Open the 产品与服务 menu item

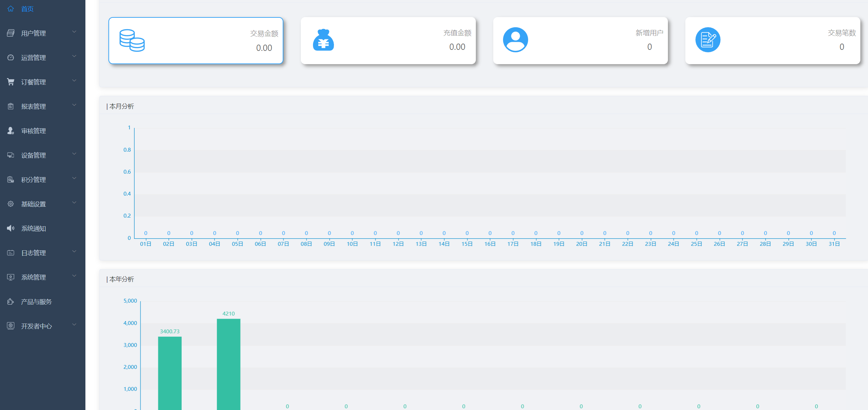43,302
